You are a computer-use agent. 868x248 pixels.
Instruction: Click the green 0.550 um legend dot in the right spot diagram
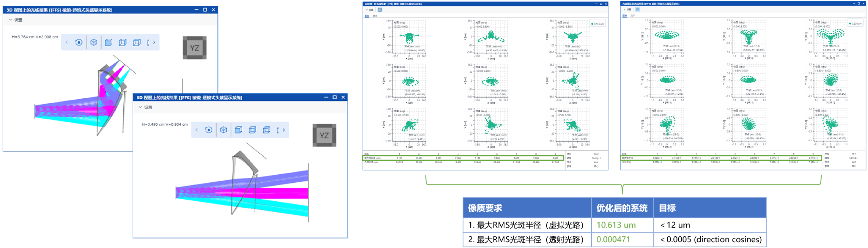point(850,23)
